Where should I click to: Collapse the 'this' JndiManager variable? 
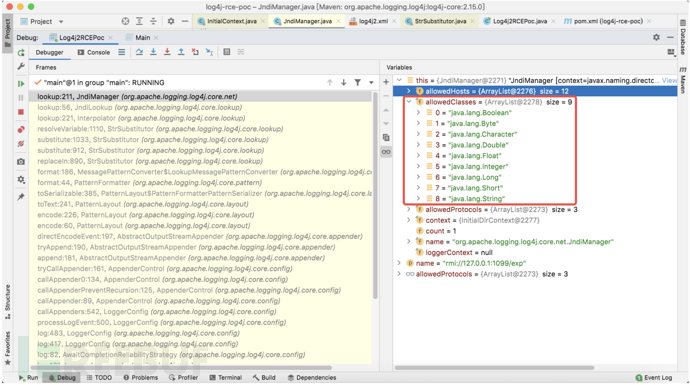coord(399,80)
